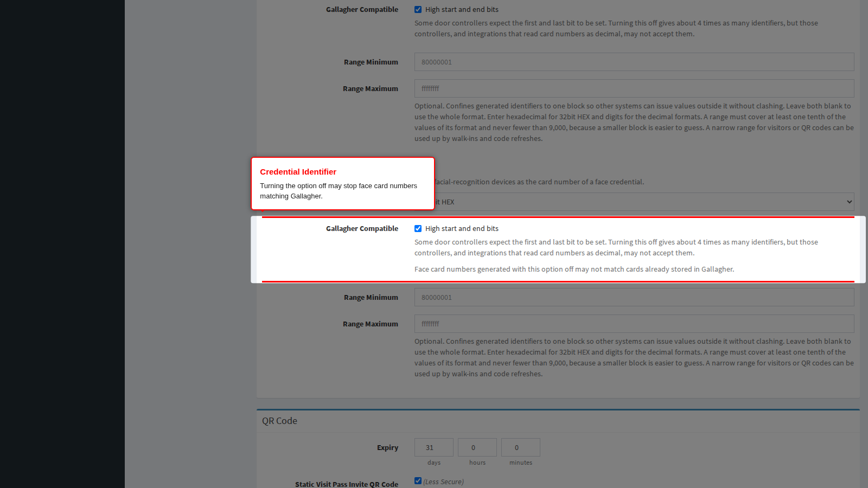Viewport: 868px width, 488px height.
Task: Click the 'minutes' caption under Expiry
Action: point(521,463)
